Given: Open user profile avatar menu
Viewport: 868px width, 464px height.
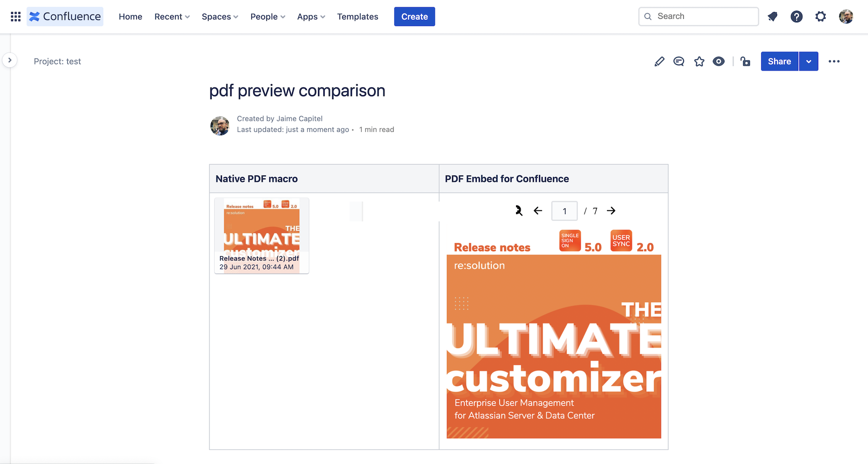Looking at the screenshot, I should (846, 16).
